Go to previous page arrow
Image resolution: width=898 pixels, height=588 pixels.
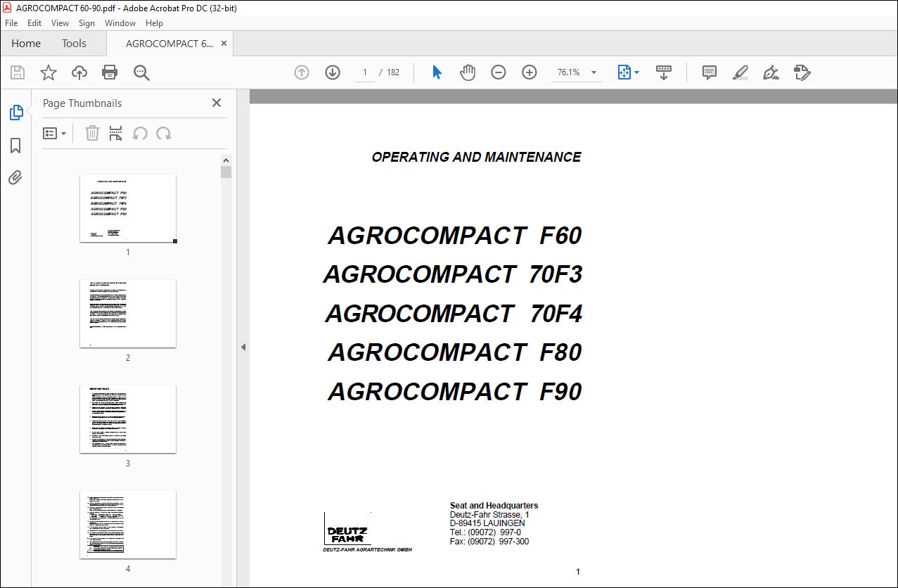click(302, 72)
